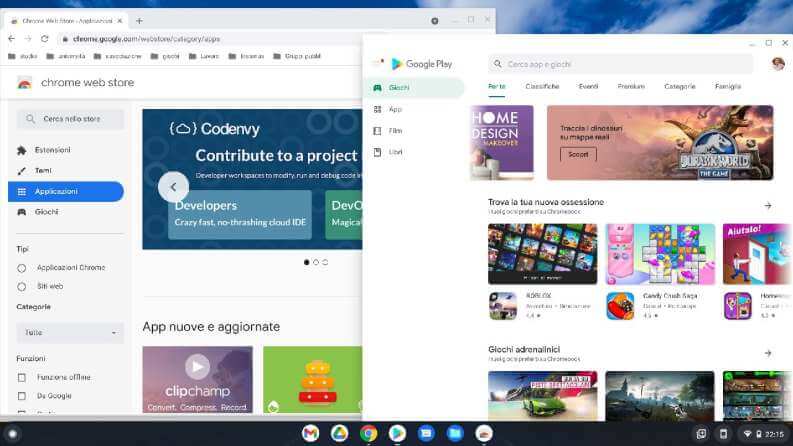The image size is (793, 446).
Task: Open the giochi bookmarks folder
Action: (165, 56)
